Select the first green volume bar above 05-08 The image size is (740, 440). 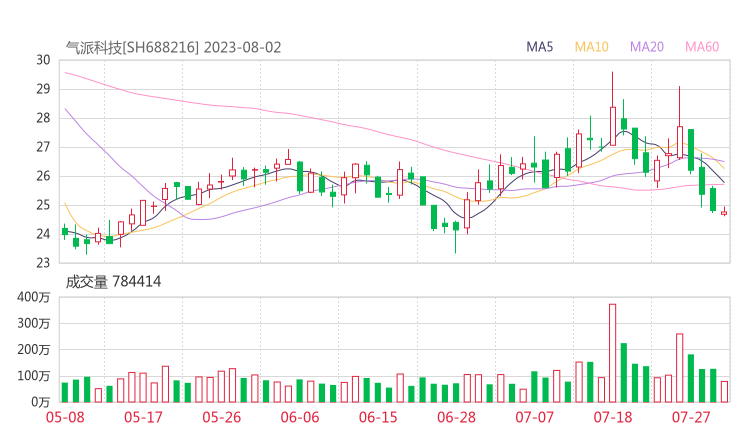pyautogui.click(x=65, y=392)
